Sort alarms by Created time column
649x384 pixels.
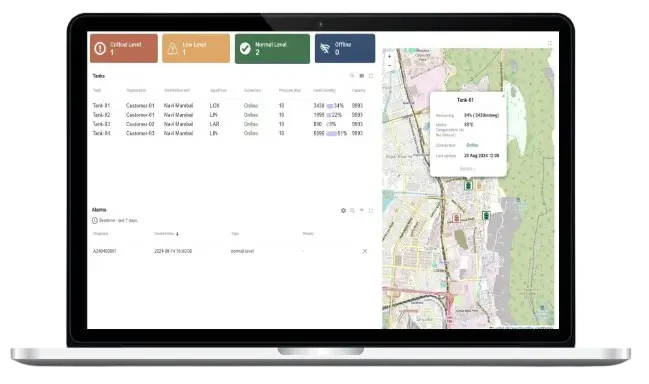tap(166, 234)
